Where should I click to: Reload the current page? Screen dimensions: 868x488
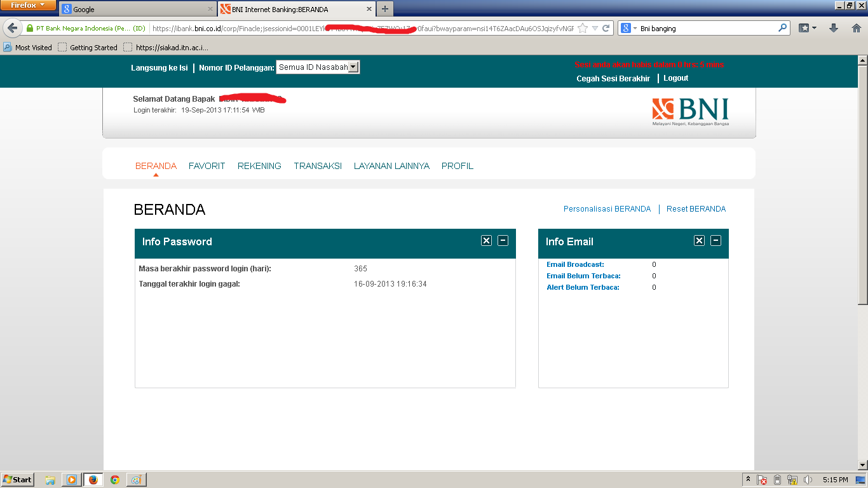(x=606, y=29)
